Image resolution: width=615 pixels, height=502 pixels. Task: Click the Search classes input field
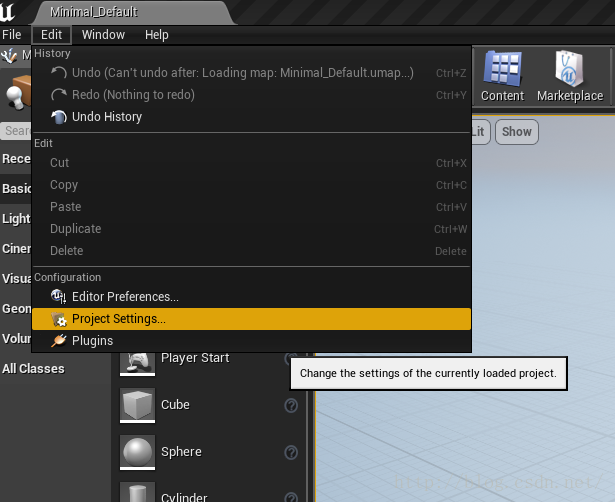click(x=16, y=131)
